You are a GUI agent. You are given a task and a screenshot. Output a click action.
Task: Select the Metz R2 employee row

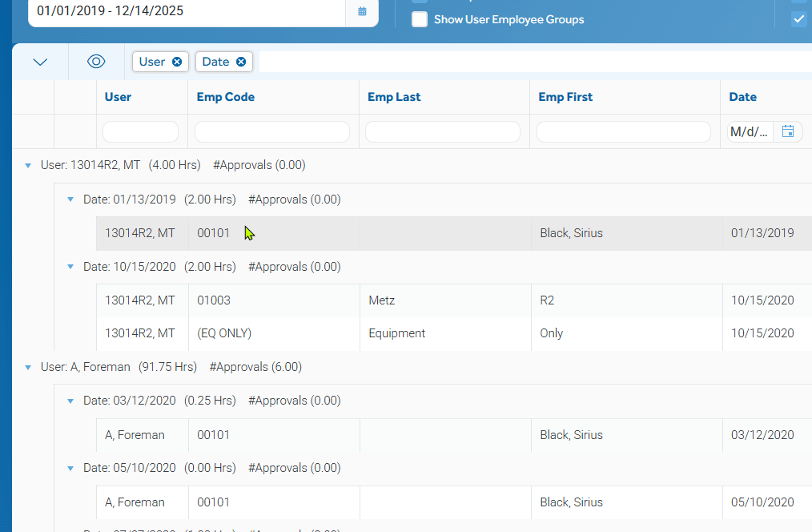click(448, 300)
